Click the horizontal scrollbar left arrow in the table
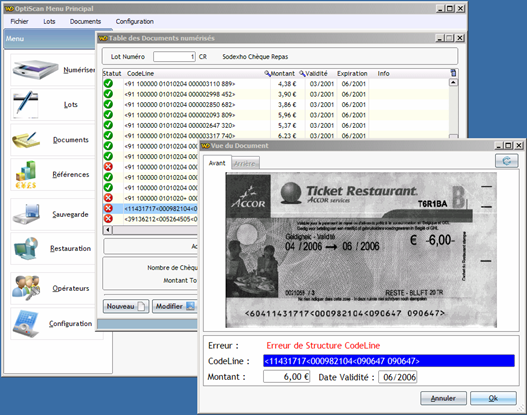Screen dimensions: 527x415 (x=108, y=230)
